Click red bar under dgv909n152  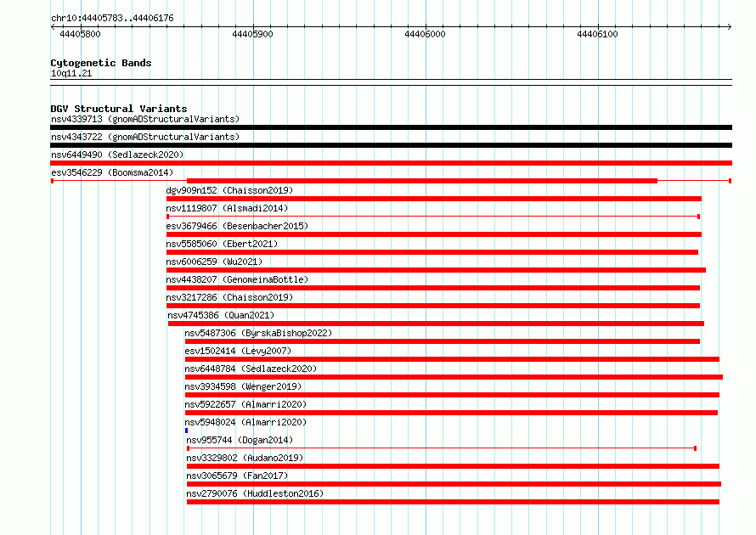coord(434,199)
